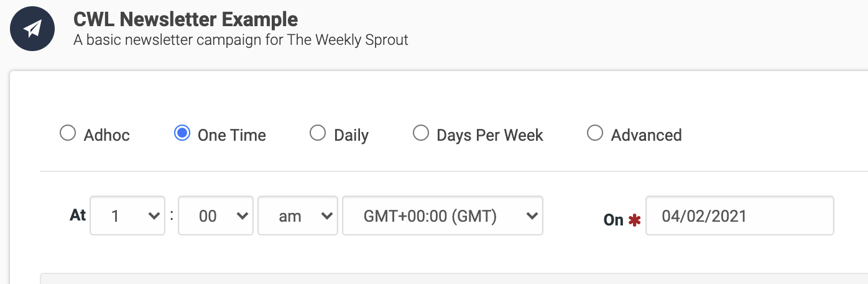Click the date field showing 04/02/2021
Image resolution: width=868 pixels, height=284 pixels.
[740, 215]
